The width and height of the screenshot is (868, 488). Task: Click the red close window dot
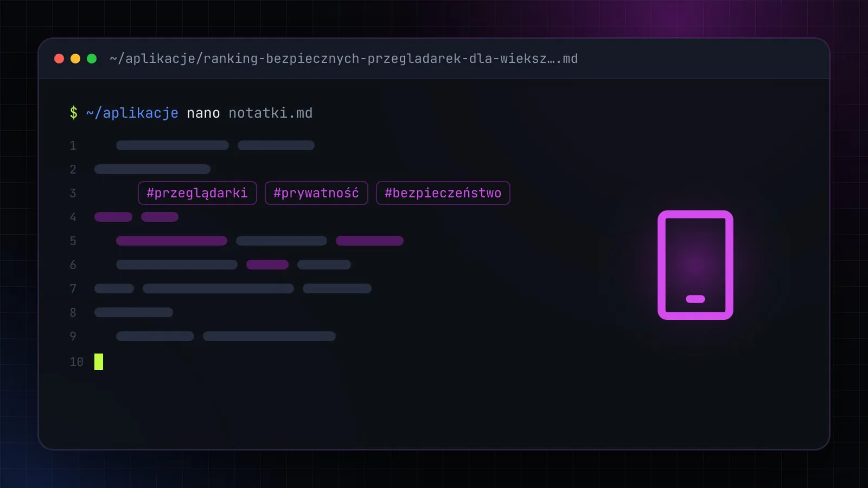tap(59, 59)
